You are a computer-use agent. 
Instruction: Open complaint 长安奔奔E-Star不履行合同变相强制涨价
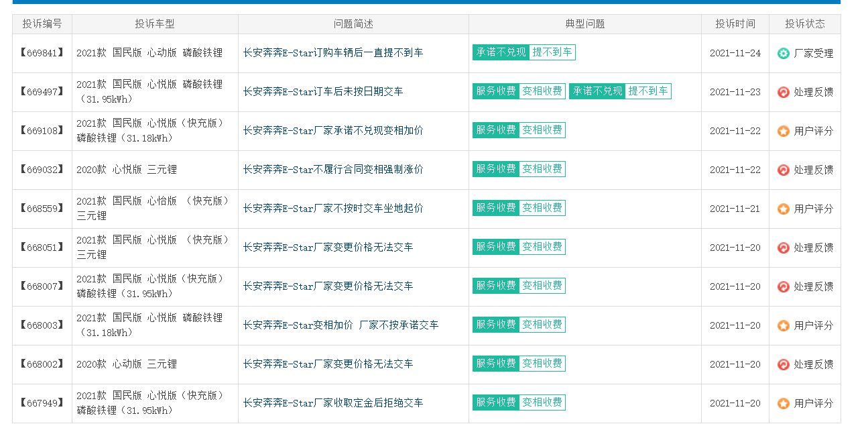[x=333, y=170]
